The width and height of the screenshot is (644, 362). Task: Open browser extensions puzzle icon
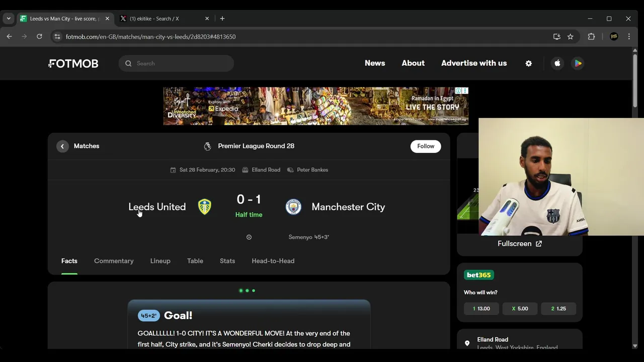591,37
